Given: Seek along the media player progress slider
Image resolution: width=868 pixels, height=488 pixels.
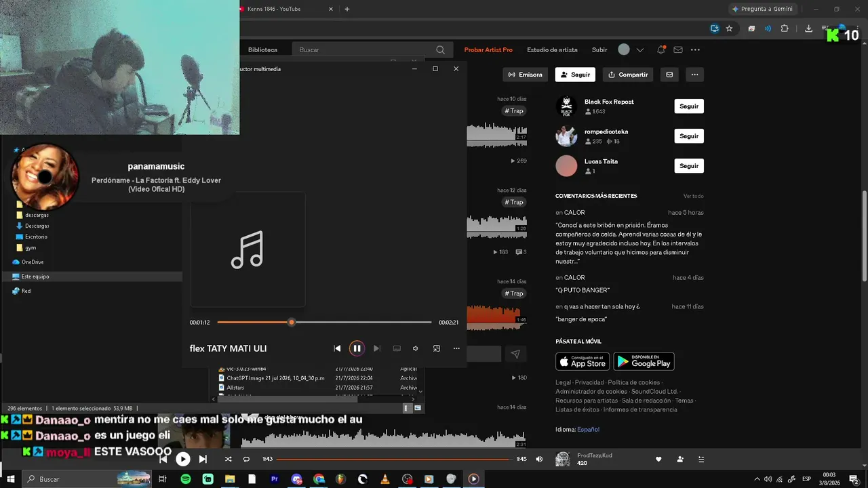Looking at the screenshot, I should pyautogui.click(x=324, y=323).
